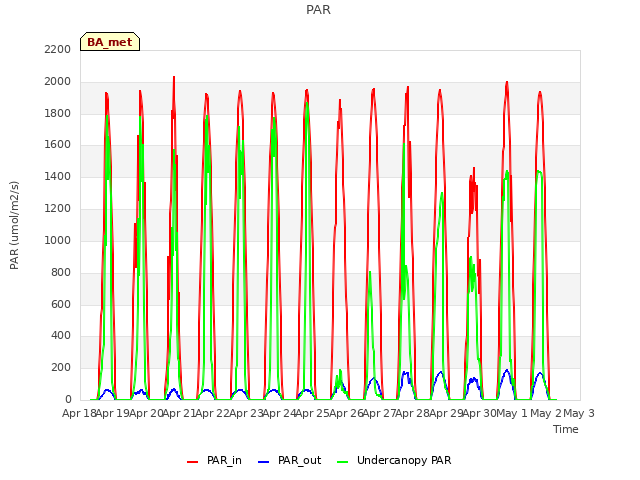
Task: Click the blue PAR_out legend swatch
Action: tap(264, 462)
